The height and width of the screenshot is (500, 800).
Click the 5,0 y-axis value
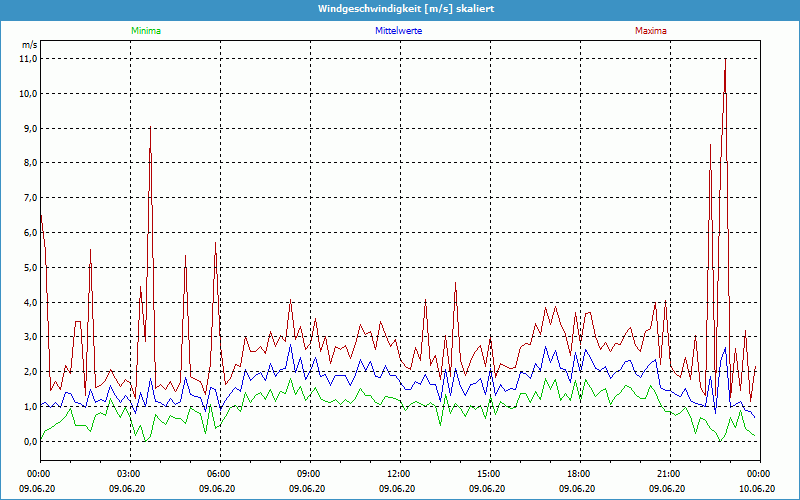(x=31, y=267)
